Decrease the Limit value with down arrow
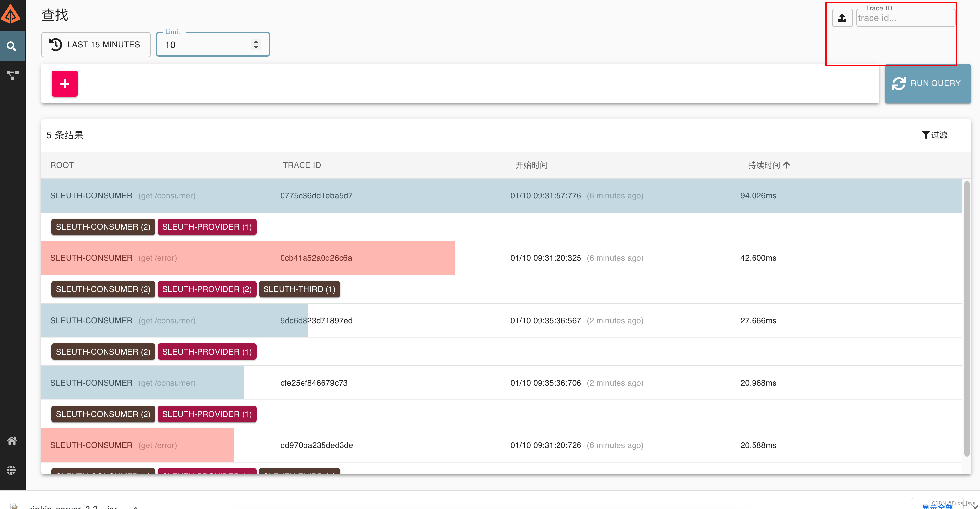Image resolution: width=980 pixels, height=509 pixels. click(256, 48)
